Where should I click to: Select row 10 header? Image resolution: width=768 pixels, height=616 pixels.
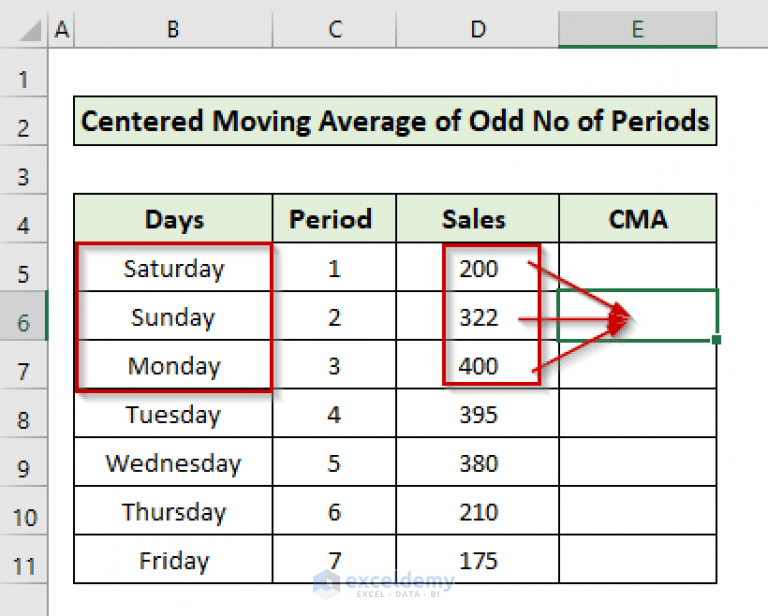coord(24,510)
